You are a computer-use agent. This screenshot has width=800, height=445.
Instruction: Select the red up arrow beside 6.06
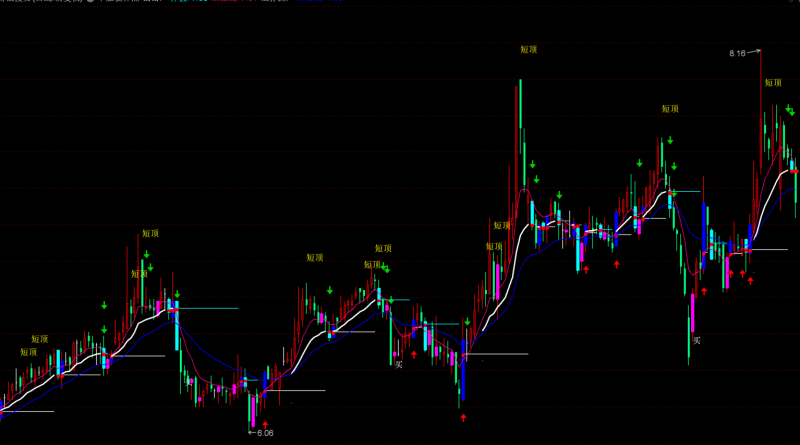point(265,425)
